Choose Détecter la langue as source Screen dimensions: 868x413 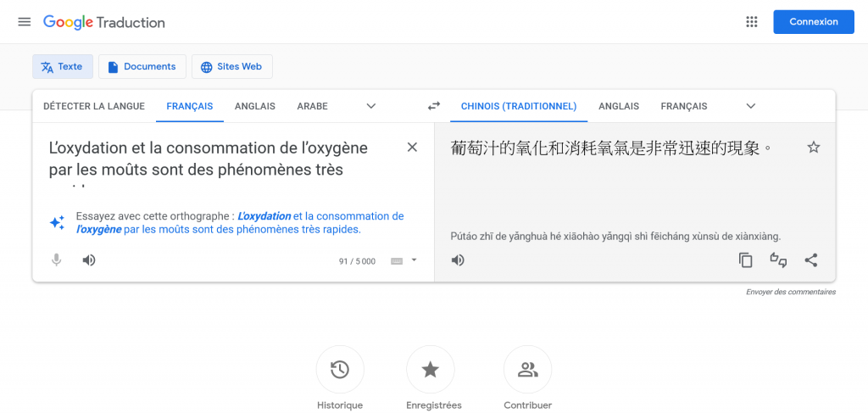(94, 106)
